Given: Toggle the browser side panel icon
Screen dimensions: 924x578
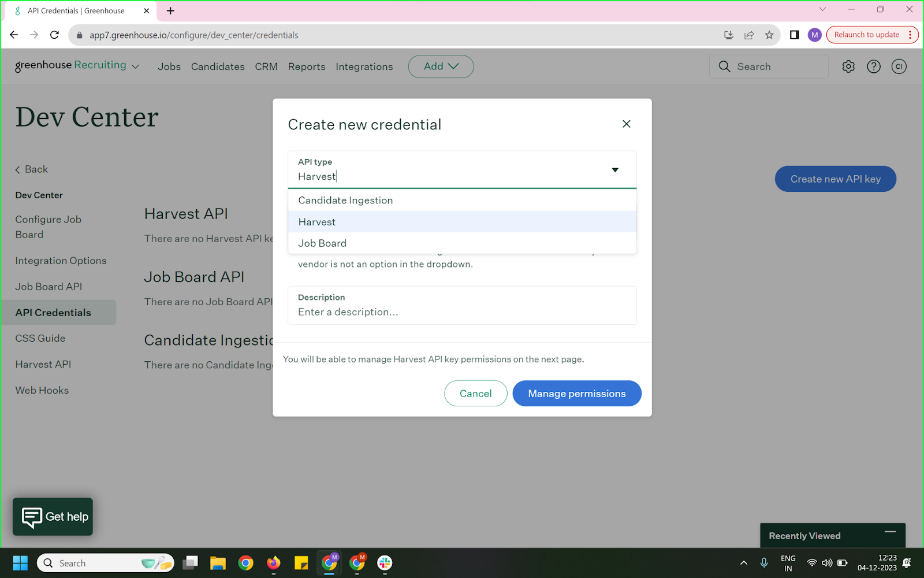Looking at the screenshot, I should coord(795,35).
